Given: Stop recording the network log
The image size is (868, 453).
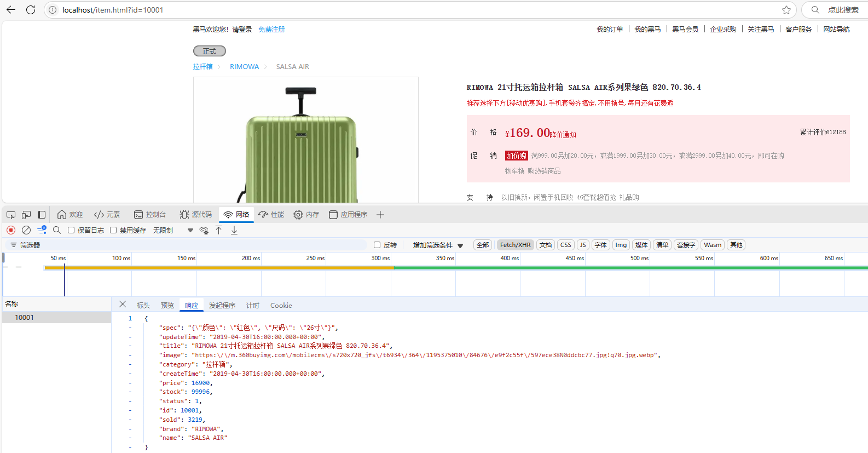Looking at the screenshot, I should coord(11,230).
